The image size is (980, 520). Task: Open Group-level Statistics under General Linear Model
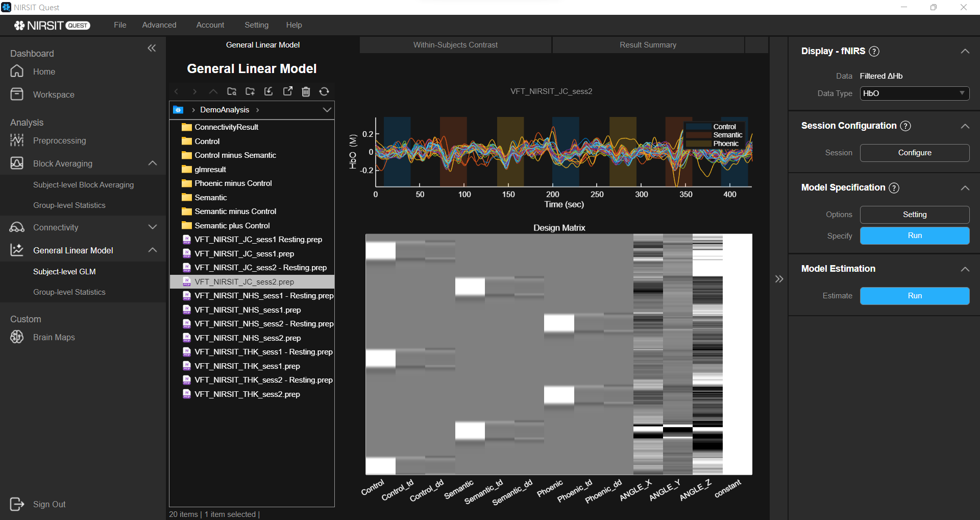click(x=69, y=292)
